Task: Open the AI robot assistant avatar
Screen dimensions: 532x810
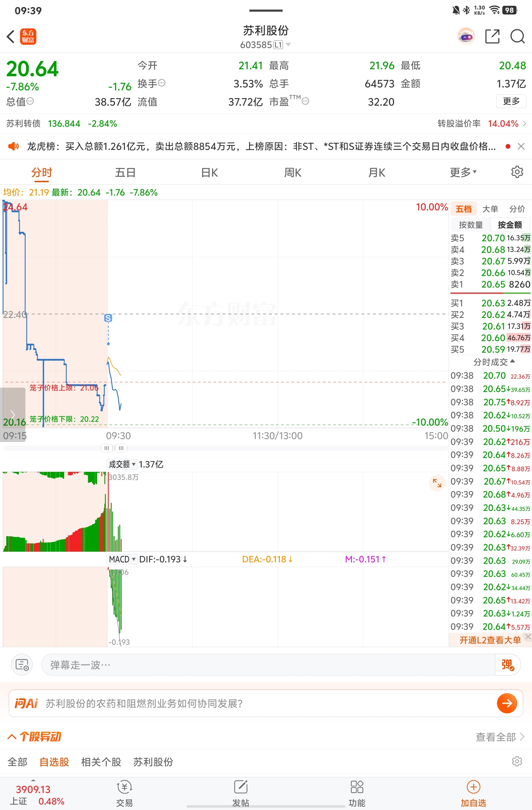Action: pyautogui.click(x=466, y=36)
